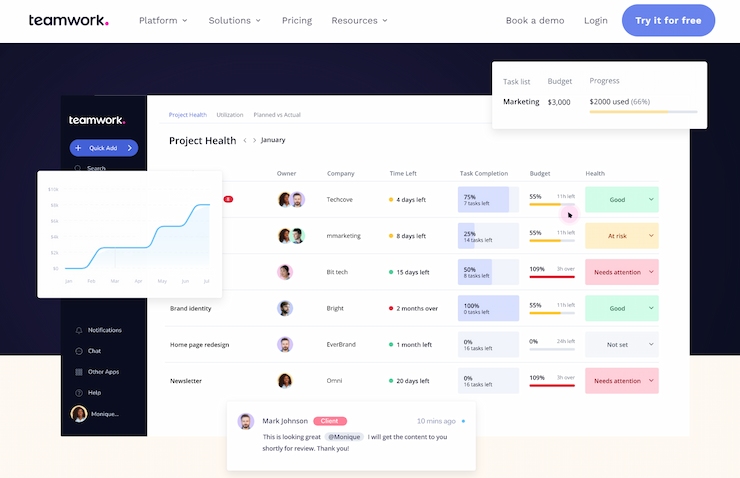Open Health dropdown for Techcove row
Screen dimensions: 740x478
coord(622,200)
